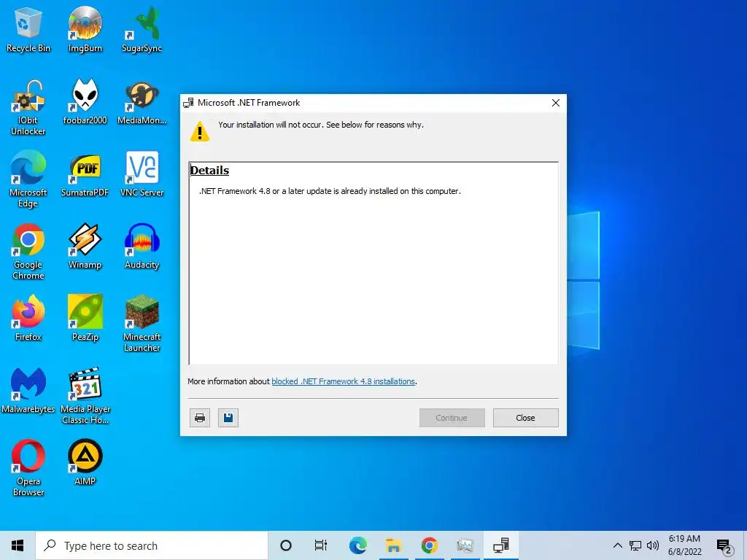Click the '.NET Framework 4.8 or a later update' message

click(x=330, y=191)
